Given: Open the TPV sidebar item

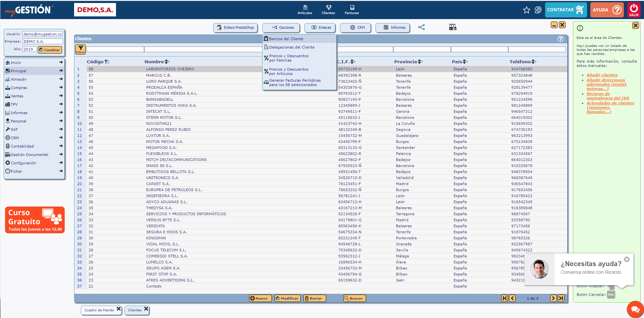Looking at the screenshot, I should pos(34,104).
